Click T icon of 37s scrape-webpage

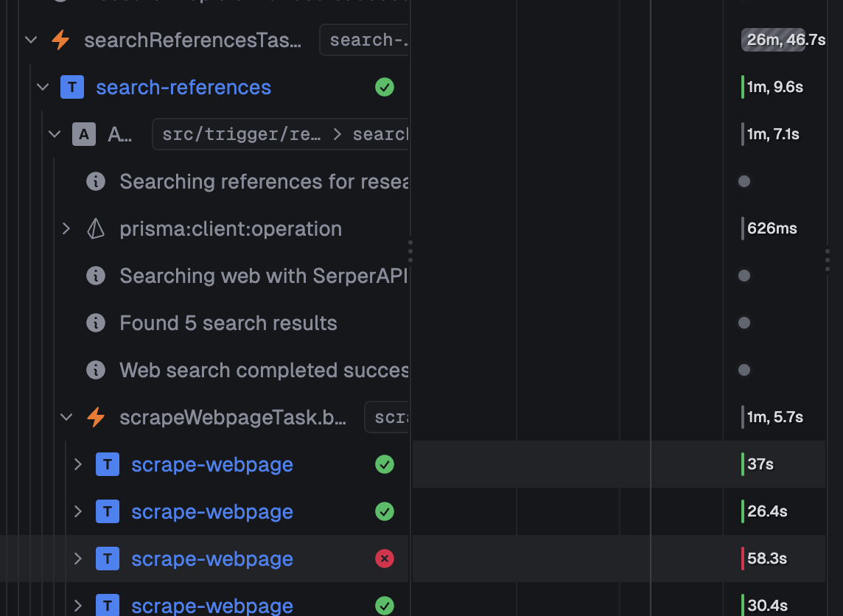pos(108,464)
